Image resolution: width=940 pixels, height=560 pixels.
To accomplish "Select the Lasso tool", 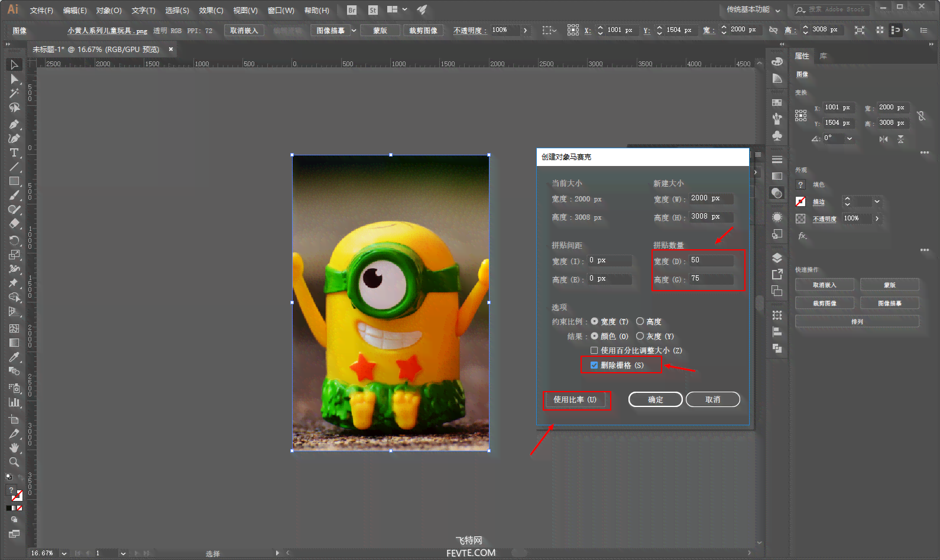I will pos(14,108).
